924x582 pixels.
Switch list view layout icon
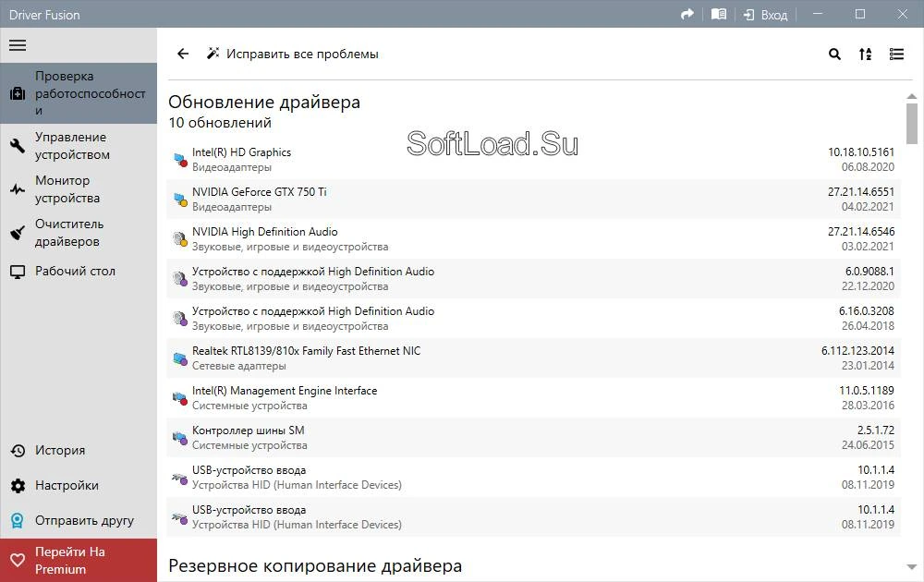coord(896,55)
